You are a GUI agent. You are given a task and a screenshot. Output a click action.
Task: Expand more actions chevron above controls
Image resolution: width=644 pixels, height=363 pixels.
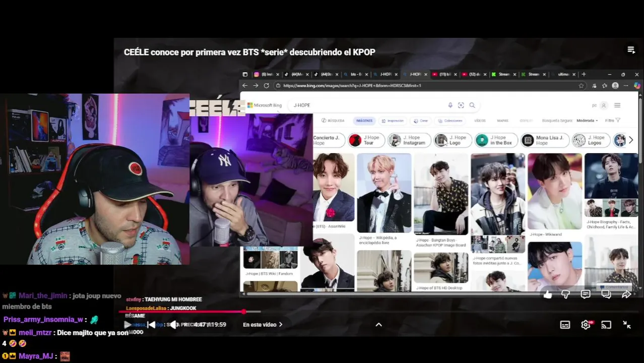click(378, 325)
